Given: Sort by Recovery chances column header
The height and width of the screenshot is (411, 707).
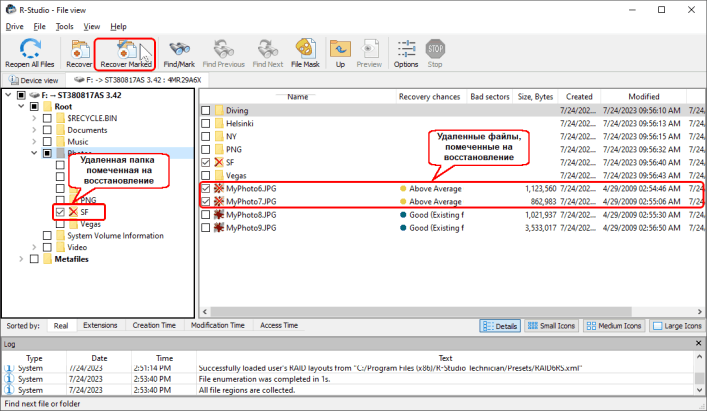Looking at the screenshot, I should [429, 96].
